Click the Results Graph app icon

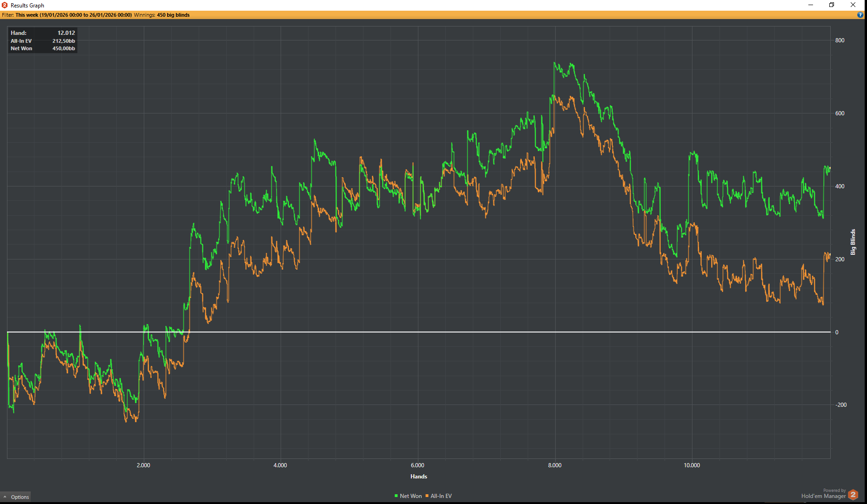(5, 5)
